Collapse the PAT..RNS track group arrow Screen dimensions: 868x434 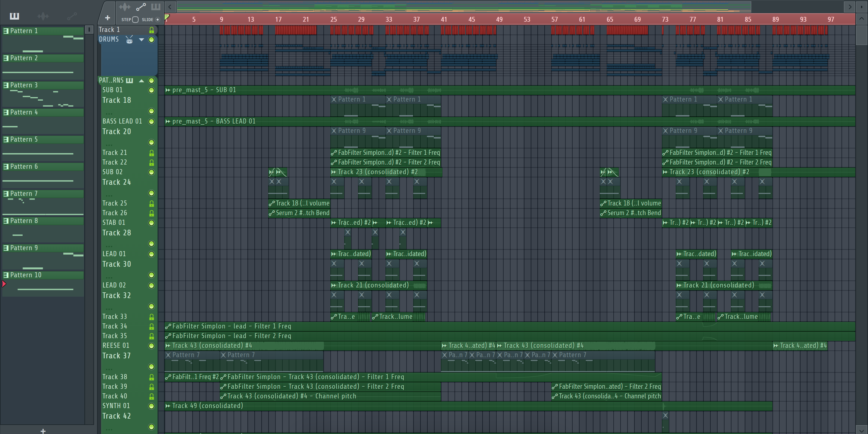(x=142, y=80)
